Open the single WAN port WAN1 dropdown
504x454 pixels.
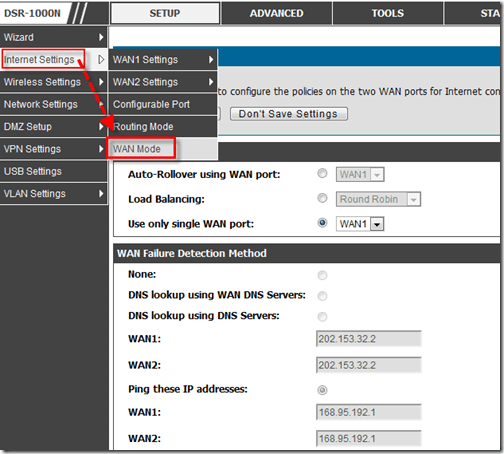[360, 224]
